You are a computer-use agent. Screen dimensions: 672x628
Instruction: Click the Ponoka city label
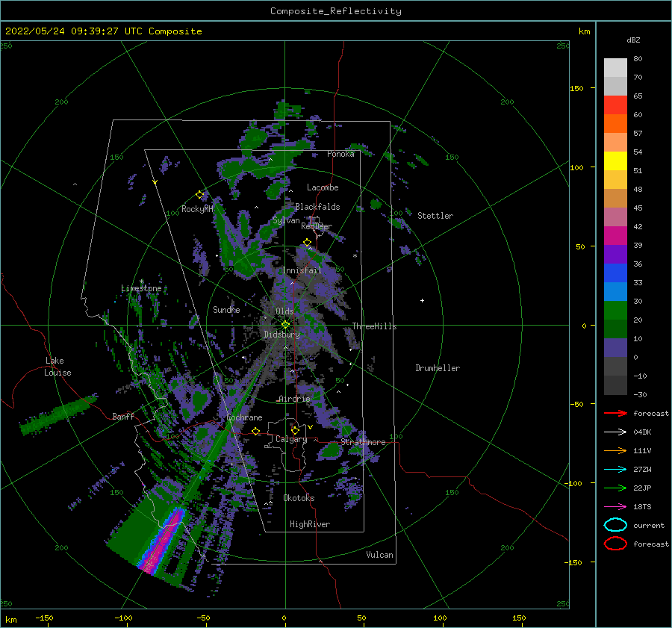point(340,154)
